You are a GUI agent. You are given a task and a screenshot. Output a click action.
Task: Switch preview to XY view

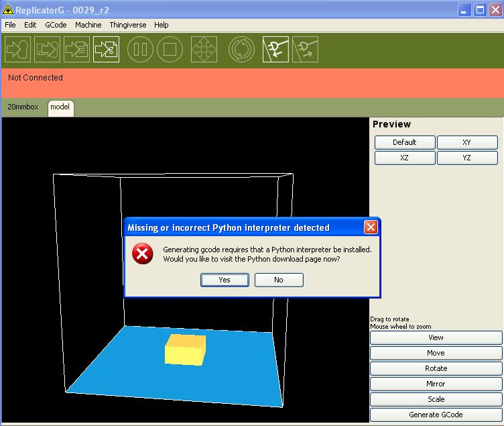point(467,142)
